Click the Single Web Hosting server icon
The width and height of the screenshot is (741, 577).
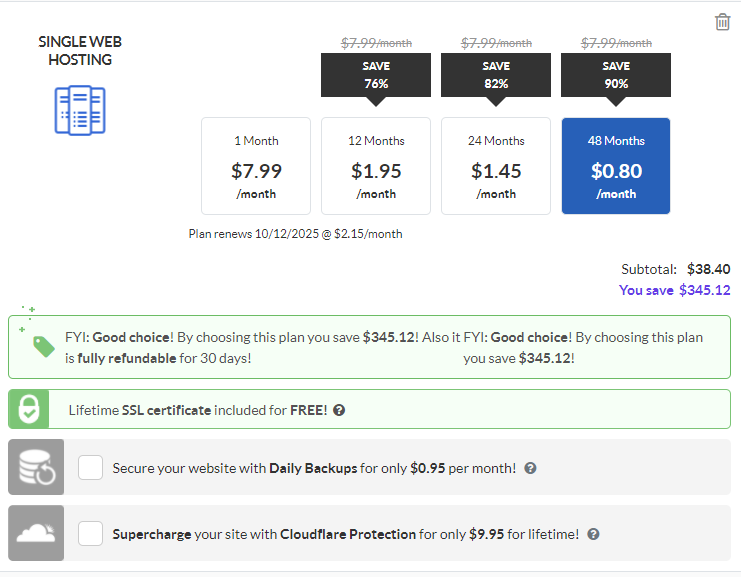coord(80,110)
